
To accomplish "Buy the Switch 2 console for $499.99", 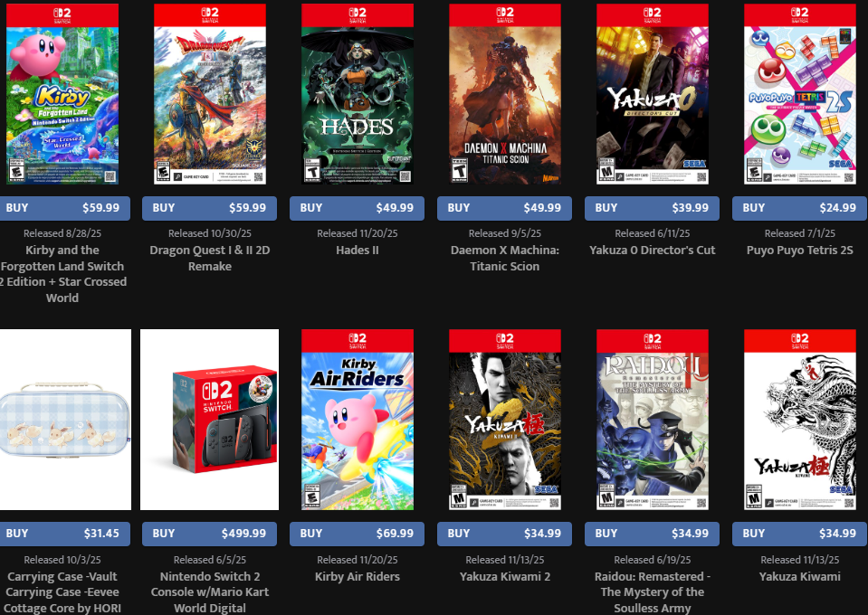I will (209, 534).
